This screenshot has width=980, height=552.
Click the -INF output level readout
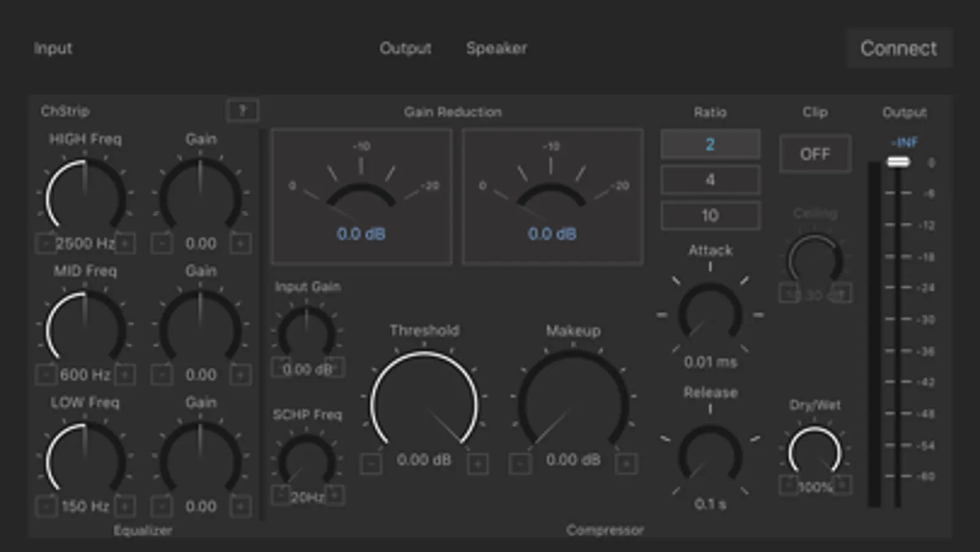point(905,143)
